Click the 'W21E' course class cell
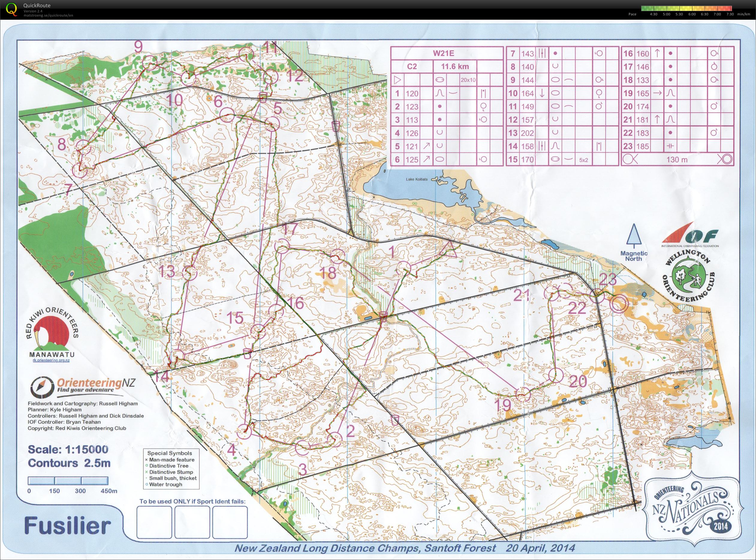Screen dimensions: 756x560 coord(447,53)
